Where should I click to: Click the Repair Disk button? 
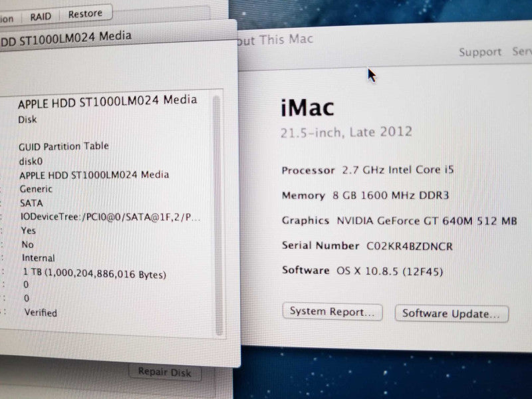165,372
